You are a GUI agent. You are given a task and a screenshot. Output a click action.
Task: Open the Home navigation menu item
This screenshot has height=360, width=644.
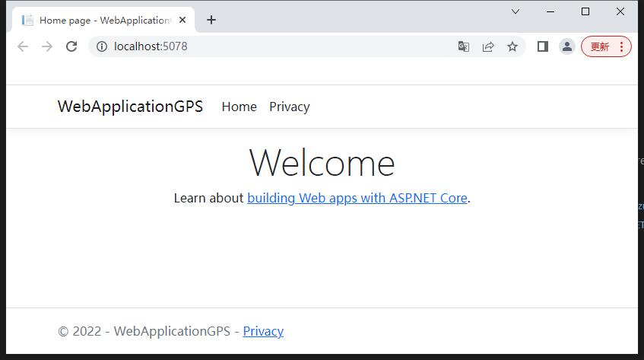239,107
